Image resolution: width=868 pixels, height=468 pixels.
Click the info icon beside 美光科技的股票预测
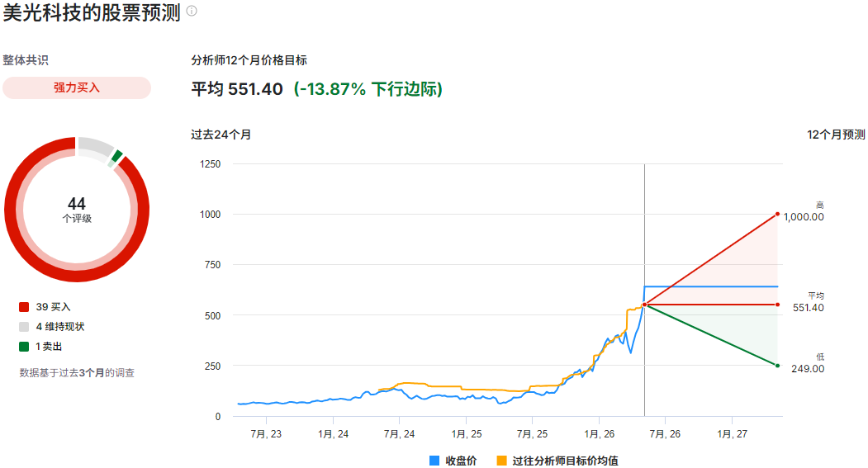[x=192, y=11]
